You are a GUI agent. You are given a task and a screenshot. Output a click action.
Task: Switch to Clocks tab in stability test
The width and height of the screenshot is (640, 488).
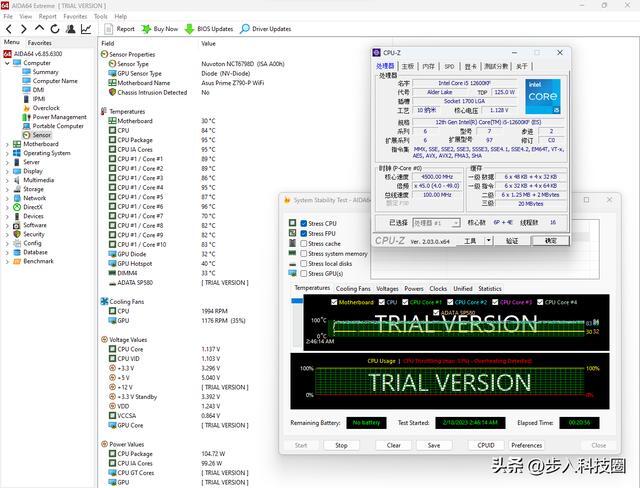[x=438, y=288]
